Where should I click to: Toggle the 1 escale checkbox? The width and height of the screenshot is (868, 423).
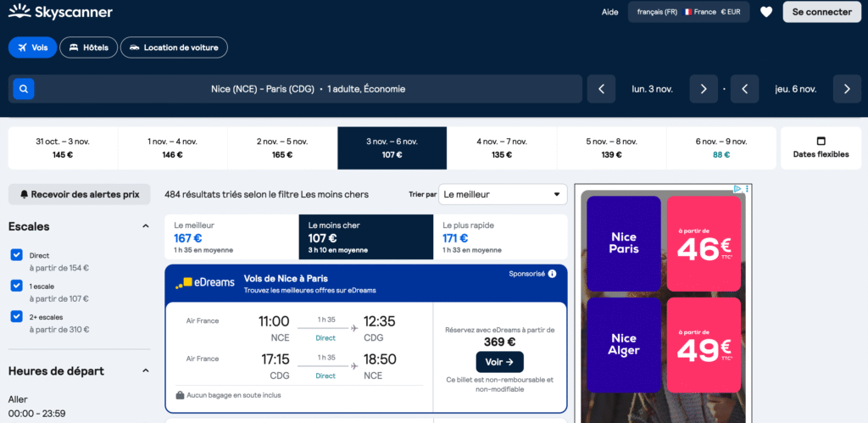[17, 287]
